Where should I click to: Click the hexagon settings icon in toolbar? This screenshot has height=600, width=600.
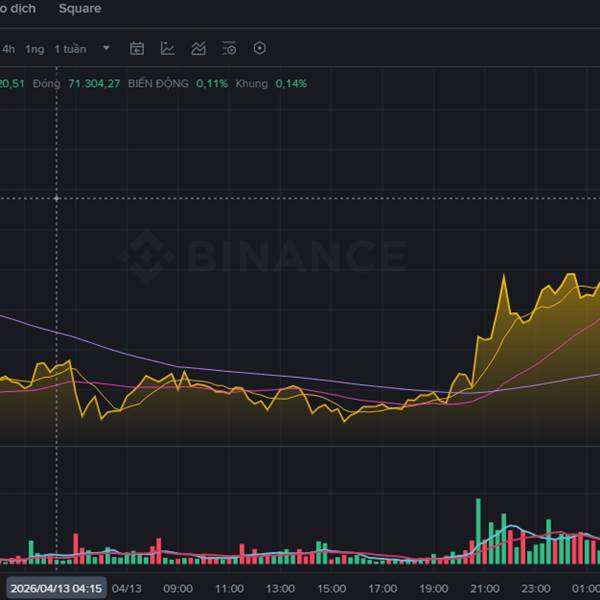260,48
